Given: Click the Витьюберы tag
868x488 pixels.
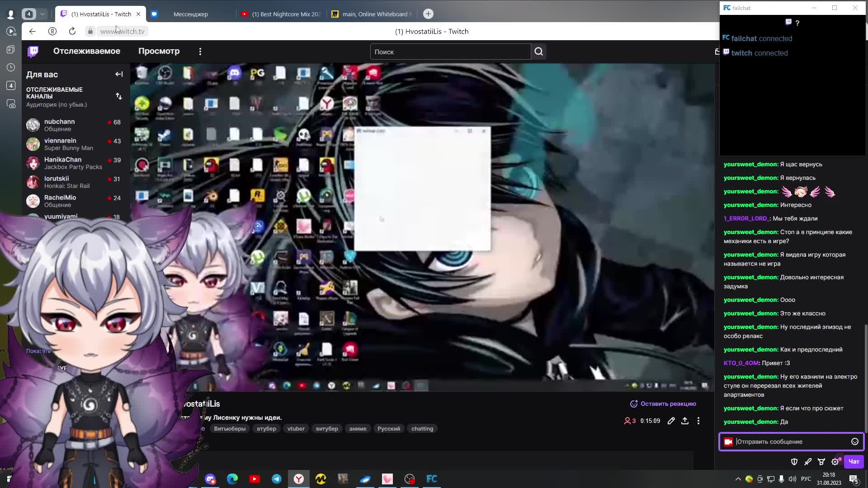Looking at the screenshot, I should (230, 428).
